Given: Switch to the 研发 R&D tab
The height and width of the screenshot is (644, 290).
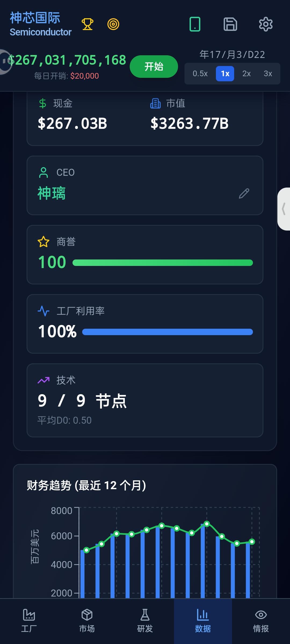Looking at the screenshot, I should [x=145, y=621].
